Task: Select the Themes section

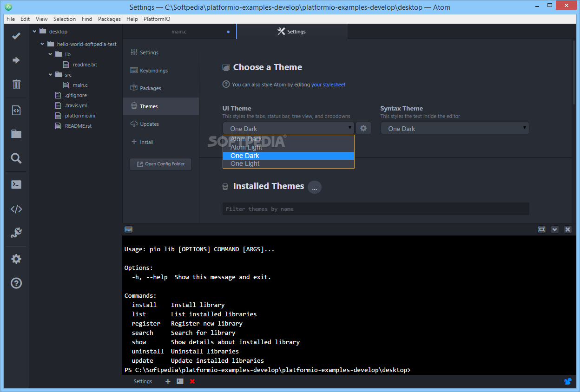Action: [x=161, y=106]
